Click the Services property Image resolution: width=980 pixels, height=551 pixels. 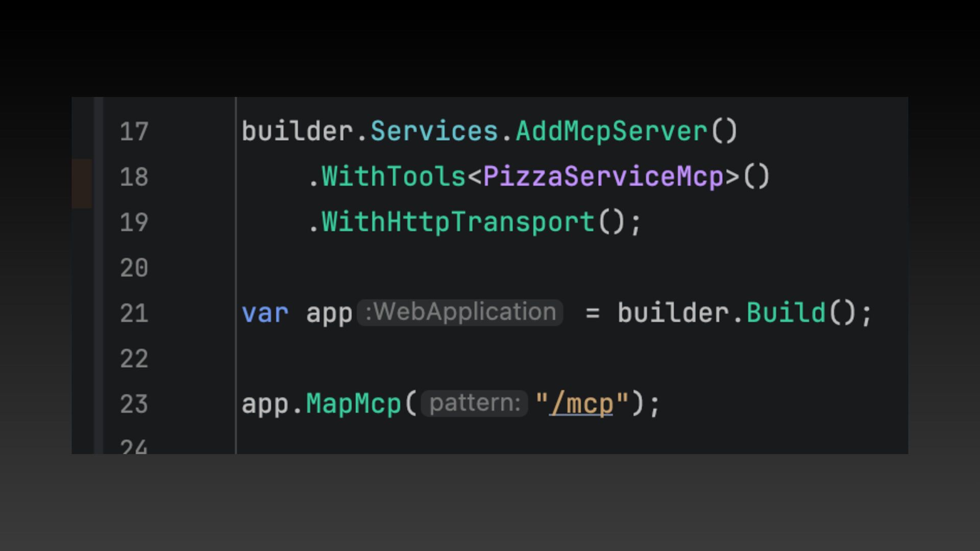434,132
